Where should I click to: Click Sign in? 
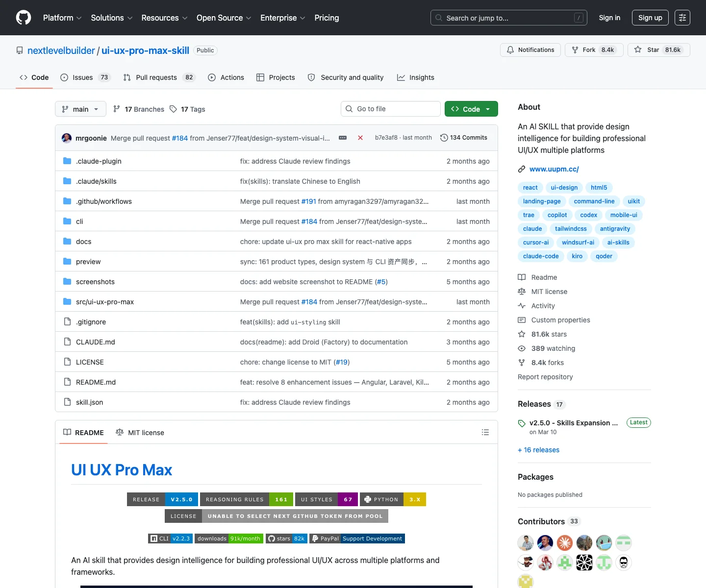pos(609,18)
